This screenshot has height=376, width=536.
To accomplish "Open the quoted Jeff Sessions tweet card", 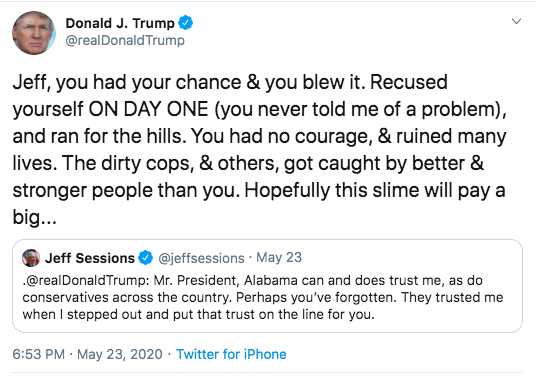I will (267, 286).
